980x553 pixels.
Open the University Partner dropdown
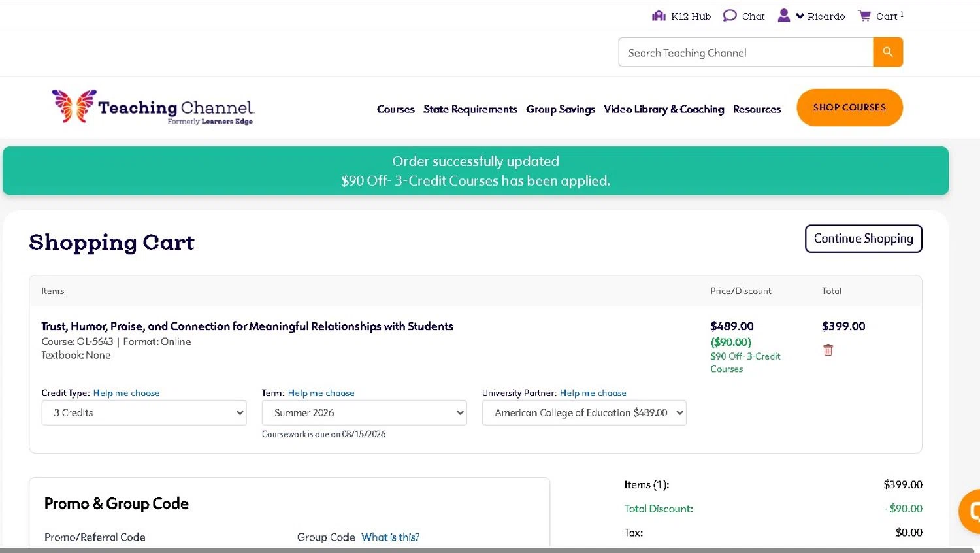coord(584,412)
